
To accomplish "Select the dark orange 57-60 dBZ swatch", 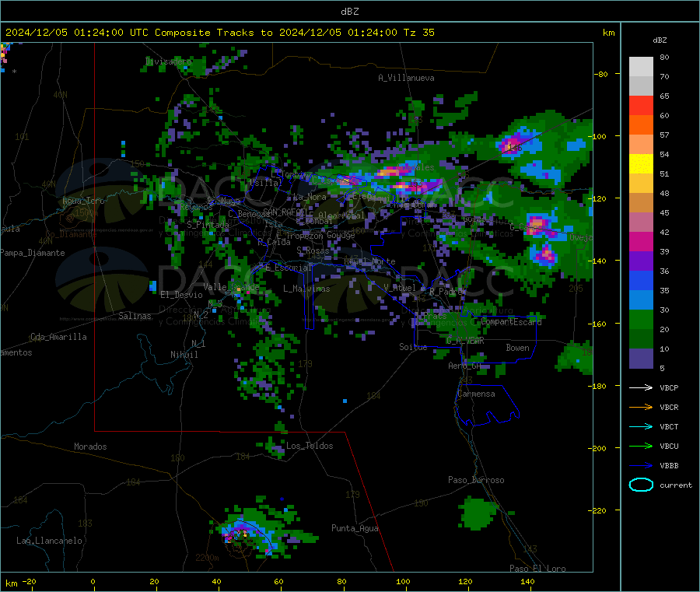I will [x=641, y=125].
